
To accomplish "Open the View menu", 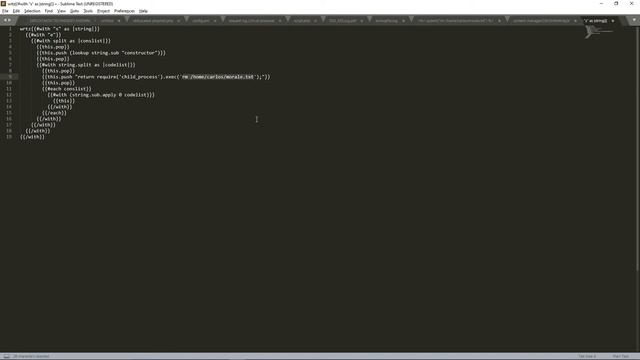I will pyautogui.click(x=61, y=11).
